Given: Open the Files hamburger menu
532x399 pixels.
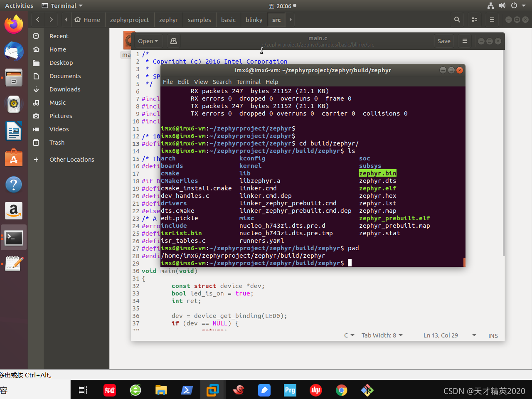Looking at the screenshot, I should 492,20.
